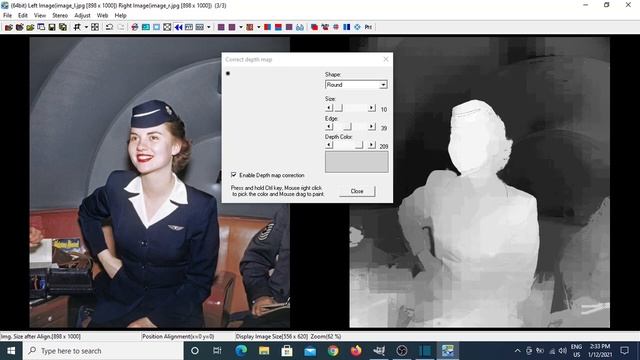
Task: Click the red grid toolbar icon
Action: (x=336, y=27)
